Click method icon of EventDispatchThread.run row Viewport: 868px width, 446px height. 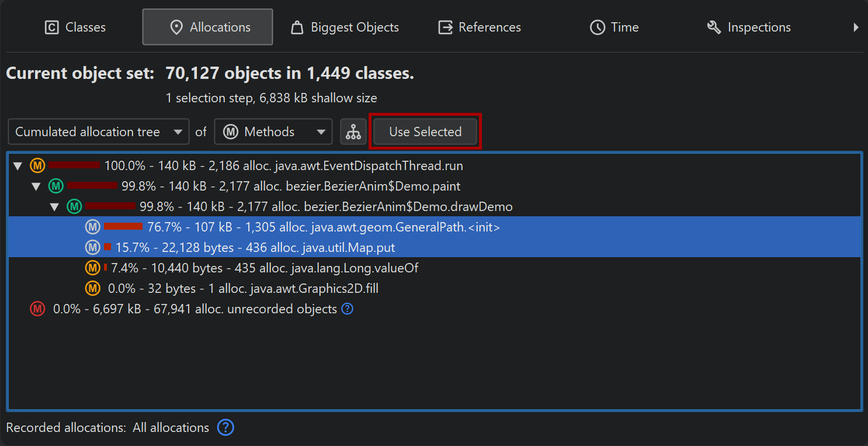click(x=37, y=166)
